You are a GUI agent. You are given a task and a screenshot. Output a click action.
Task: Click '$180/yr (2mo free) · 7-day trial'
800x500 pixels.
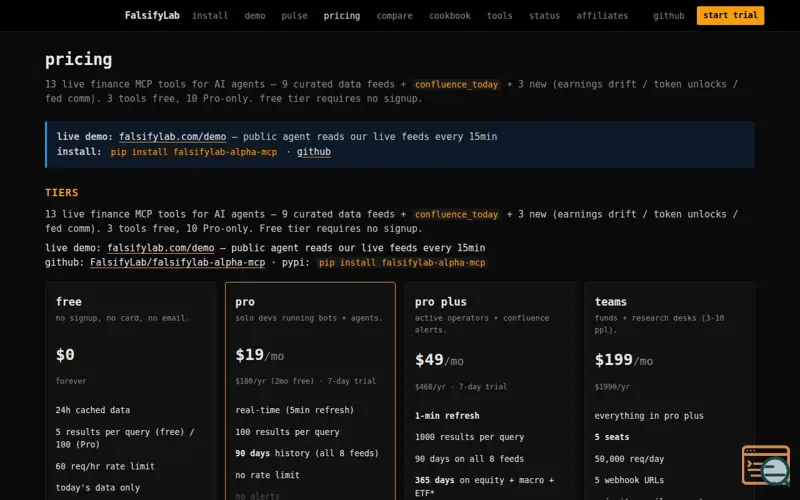pyautogui.click(x=306, y=381)
